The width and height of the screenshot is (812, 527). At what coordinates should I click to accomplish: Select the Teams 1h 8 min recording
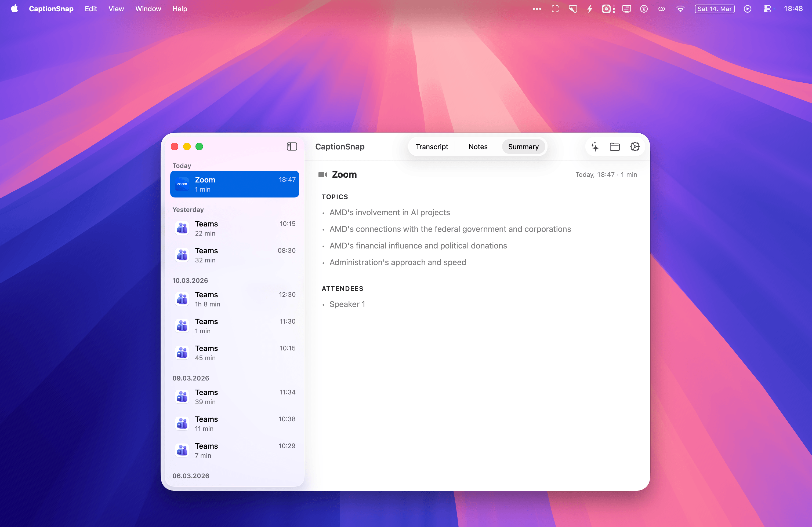(x=234, y=299)
